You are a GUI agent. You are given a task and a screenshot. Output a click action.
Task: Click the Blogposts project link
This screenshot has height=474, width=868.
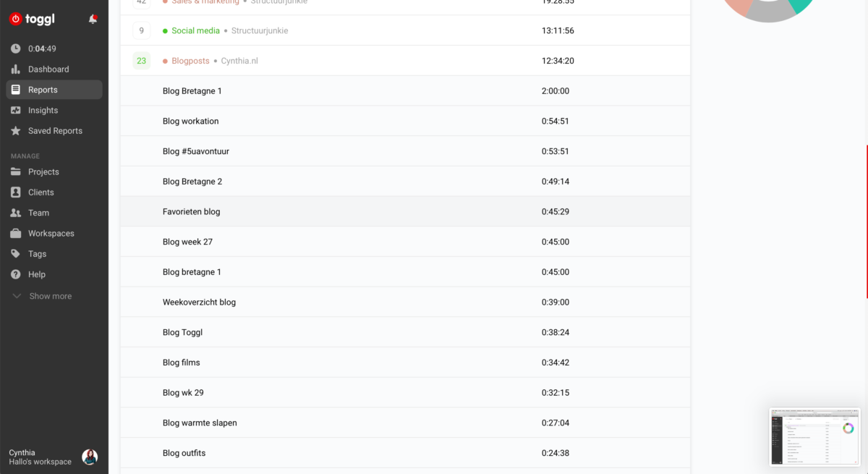[x=190, y=61]
